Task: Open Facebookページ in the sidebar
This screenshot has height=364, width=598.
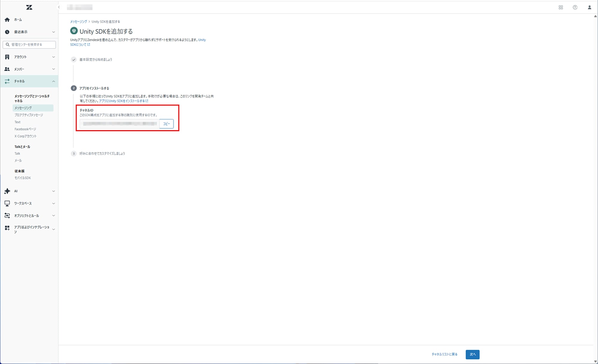Action: [25, 129]
